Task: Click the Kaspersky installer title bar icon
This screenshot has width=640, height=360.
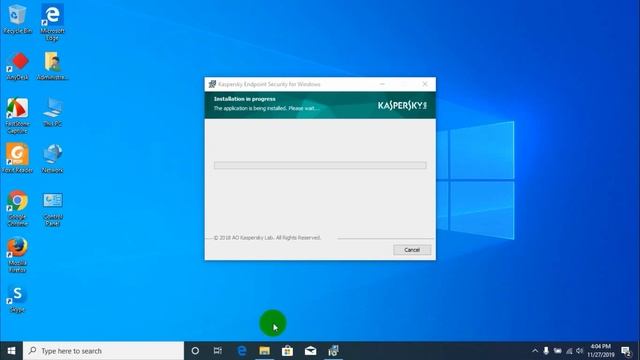Action: (212, 84)
